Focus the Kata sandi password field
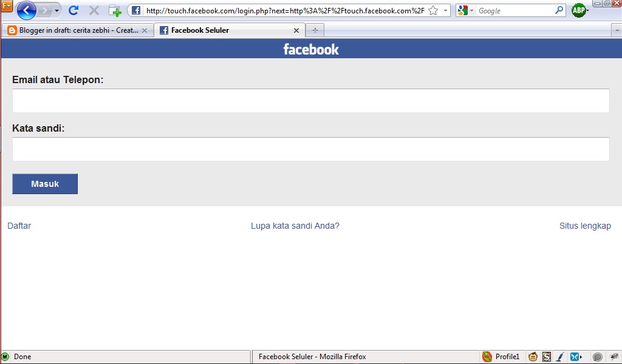 [310, 149]
